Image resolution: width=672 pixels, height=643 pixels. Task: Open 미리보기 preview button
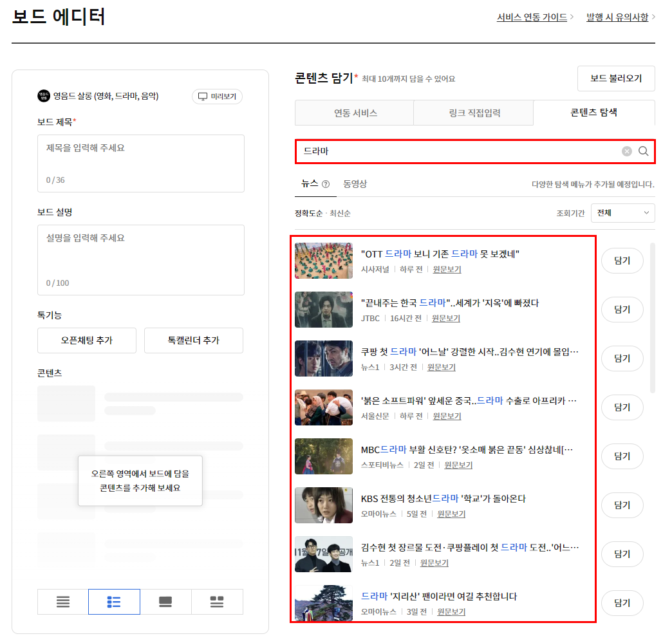click(218, 97)
